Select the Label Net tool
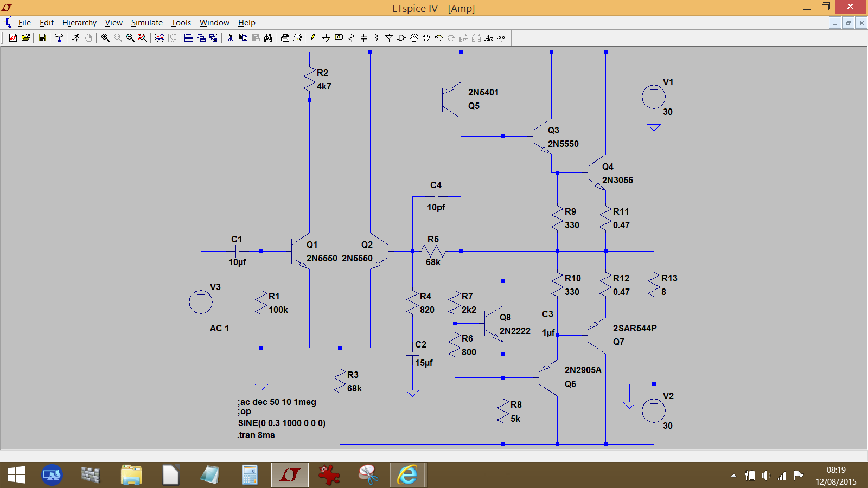Screen dimensions: 868x488 click(x=339, y=37)
